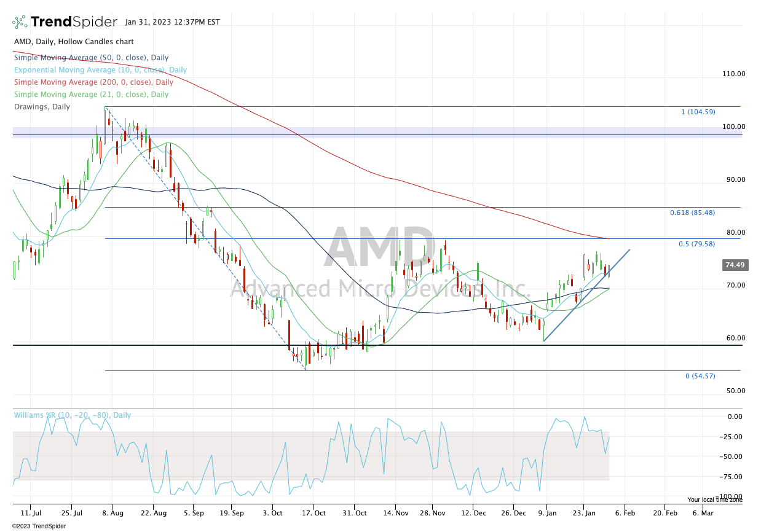Select the Exponential Moving Average 10 legend entry

coord(100,70)
